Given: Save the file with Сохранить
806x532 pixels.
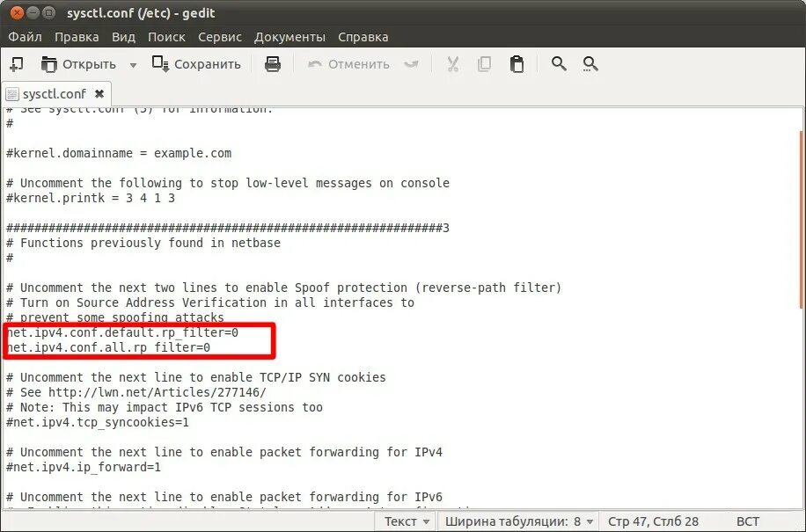Looking at the screenshot, I should pyautogui.click(x=197, y=63).
